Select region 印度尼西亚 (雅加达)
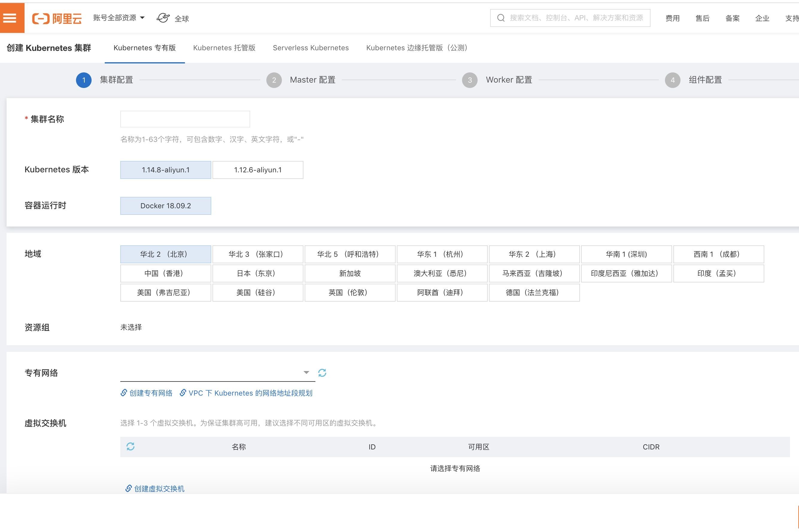This screenshot has height=532, width=799. point(626,273)
